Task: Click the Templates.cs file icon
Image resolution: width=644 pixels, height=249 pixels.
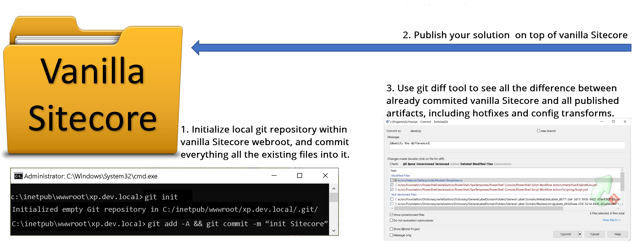Action: pos(396,180)
